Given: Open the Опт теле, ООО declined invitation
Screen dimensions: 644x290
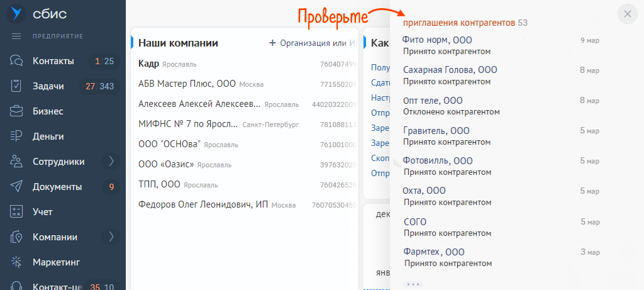Looking at the screenshot, I should tap(433, 101).
